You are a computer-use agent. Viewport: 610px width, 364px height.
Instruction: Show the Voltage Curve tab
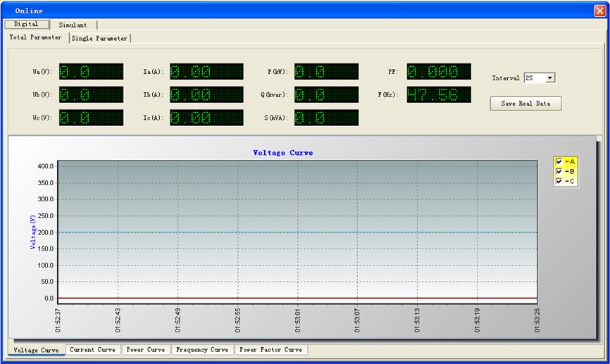click(x=36, y=350)
